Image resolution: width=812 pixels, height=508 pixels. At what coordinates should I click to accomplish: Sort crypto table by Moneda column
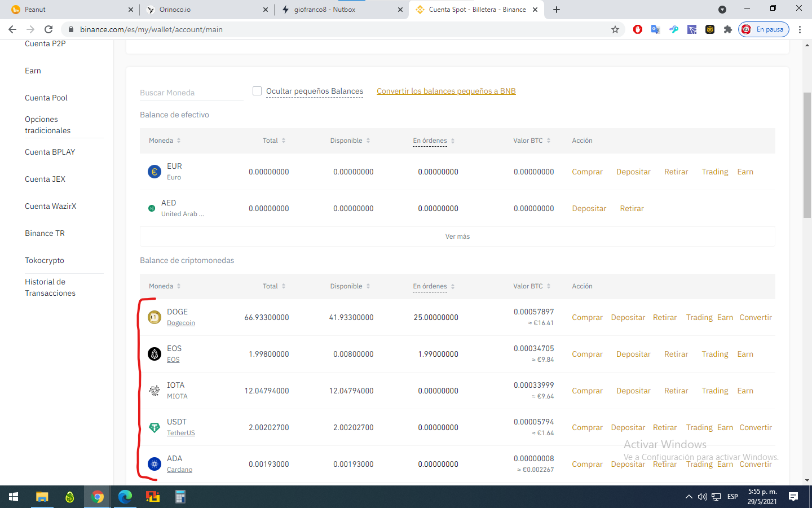click(165, 286)
